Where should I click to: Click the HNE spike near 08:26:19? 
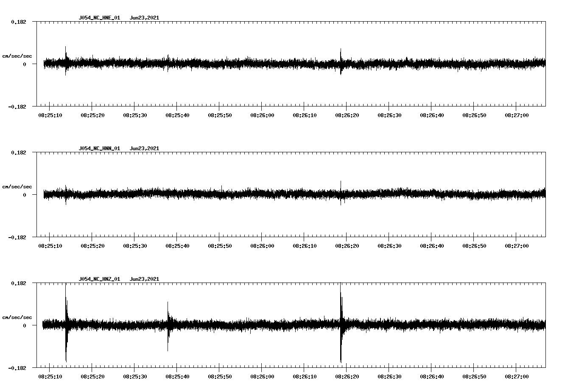pyautogui.click(x=341, y=62)
